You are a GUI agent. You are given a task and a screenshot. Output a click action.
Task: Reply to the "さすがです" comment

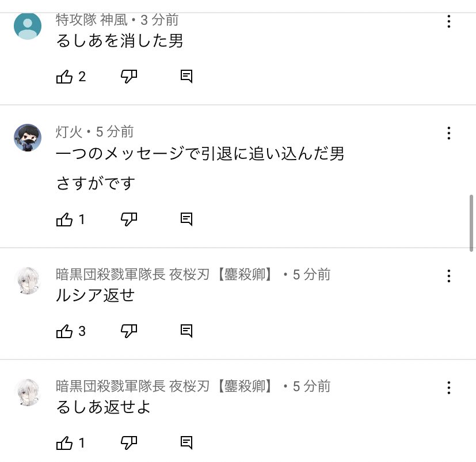click(186, 219)
